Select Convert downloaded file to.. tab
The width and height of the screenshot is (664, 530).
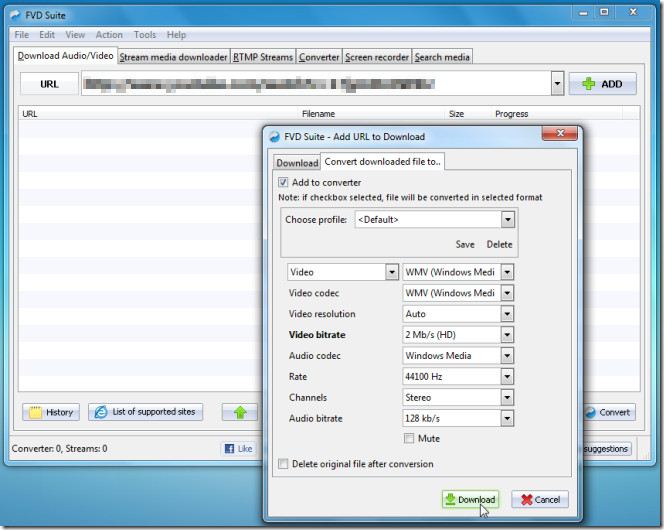[382, 162]
